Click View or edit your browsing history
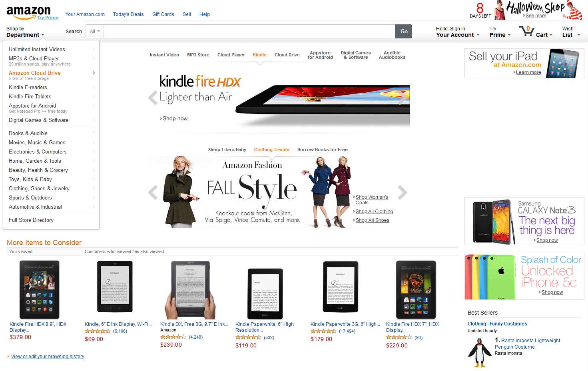 tap(48, 356)
